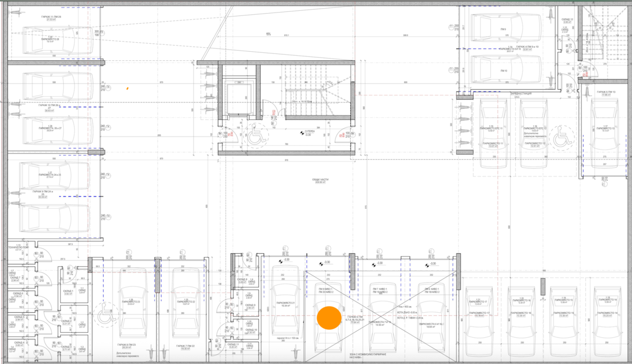Click the small orange mark in the driveway
This screenshot has height=364, width=632.
[128, 88]
